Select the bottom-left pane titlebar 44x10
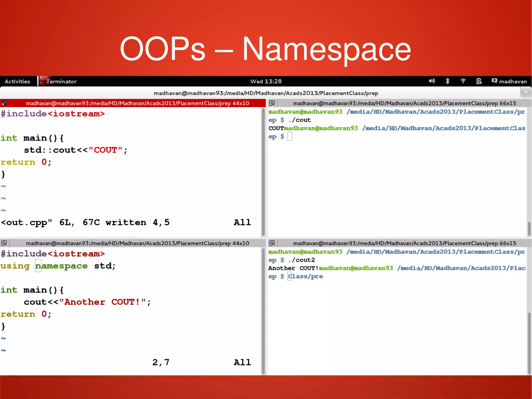 [137, 243]
